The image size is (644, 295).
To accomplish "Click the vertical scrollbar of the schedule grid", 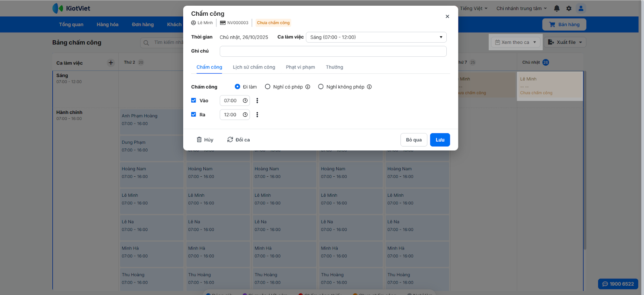I will tap(584, 160).
